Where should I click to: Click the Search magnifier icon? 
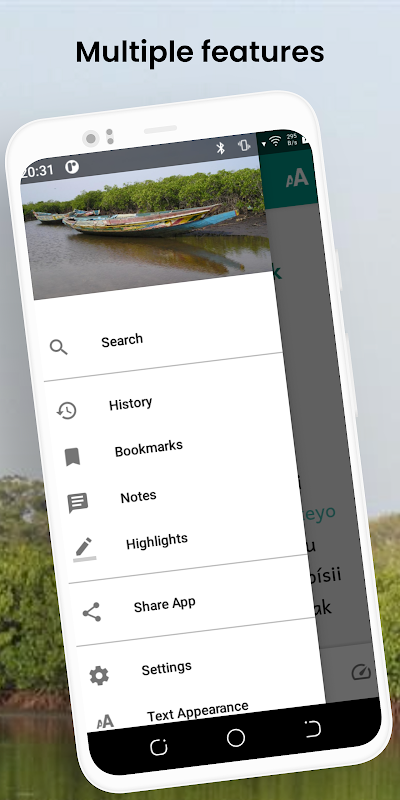[59, 347]
